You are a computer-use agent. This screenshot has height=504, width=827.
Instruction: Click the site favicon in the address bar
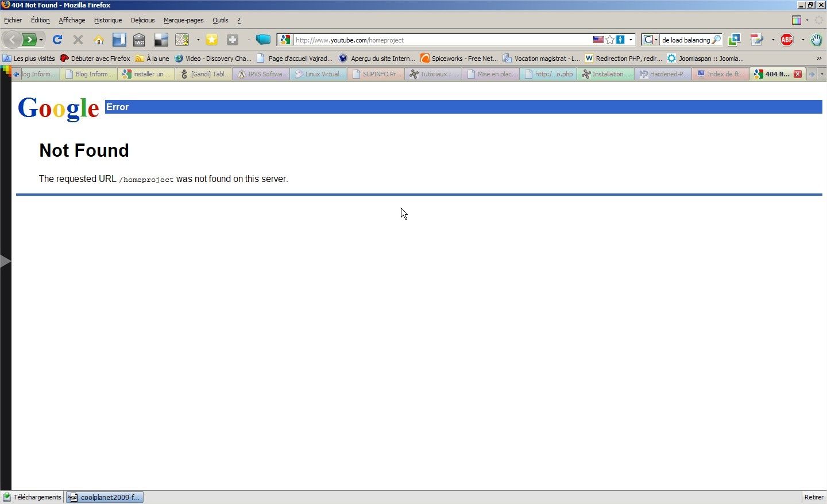[x=285, y=40]
